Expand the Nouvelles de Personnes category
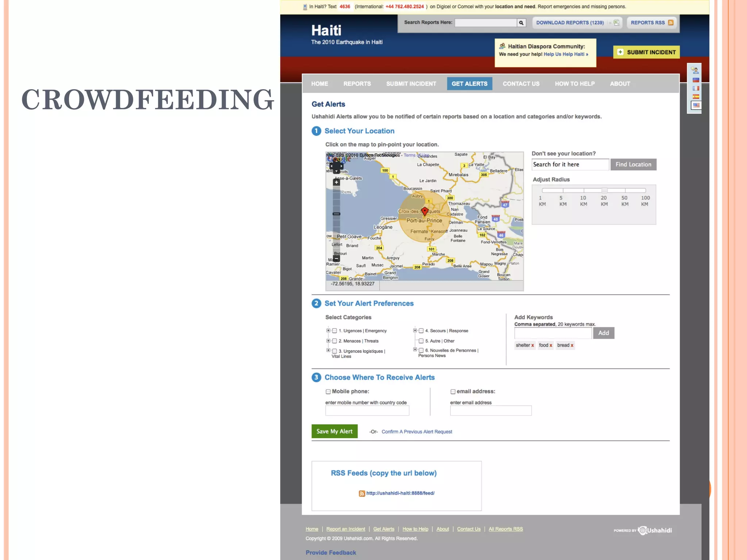Viewport: 747px width, 560px height. (415, 350)
